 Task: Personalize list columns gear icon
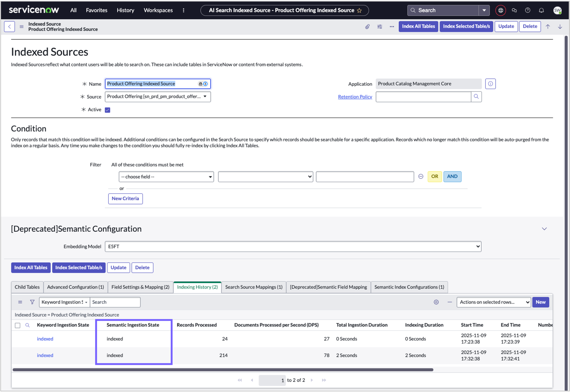(x=436, y=302)
